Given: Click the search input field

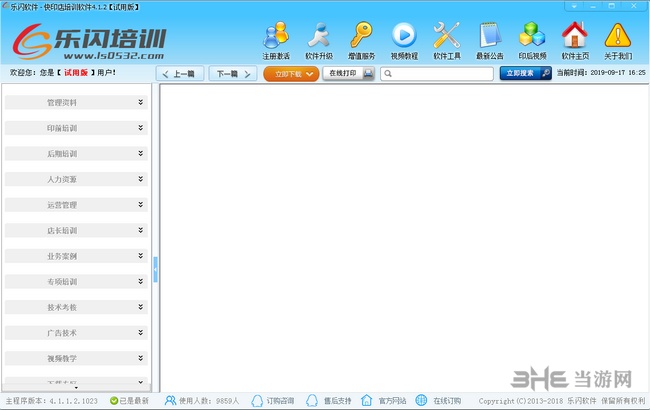Looking at the screenshot, I should (x=438, y=73).
